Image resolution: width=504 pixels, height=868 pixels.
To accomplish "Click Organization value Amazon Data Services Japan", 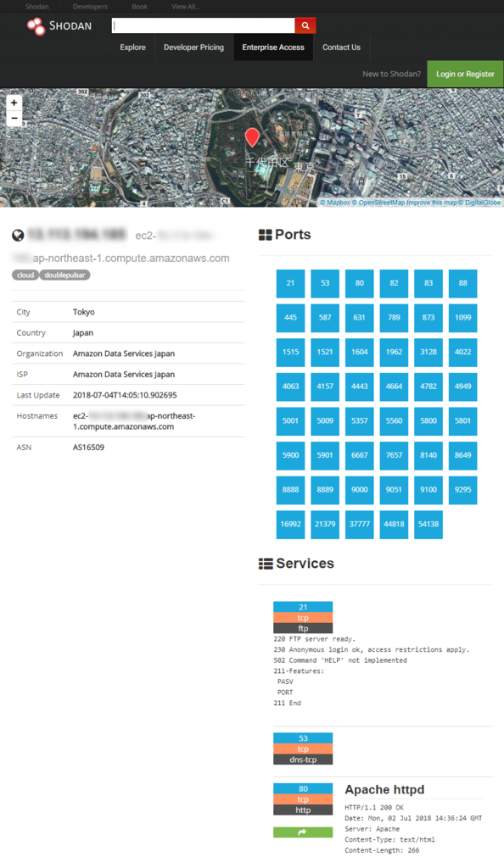I will (124, 353).
